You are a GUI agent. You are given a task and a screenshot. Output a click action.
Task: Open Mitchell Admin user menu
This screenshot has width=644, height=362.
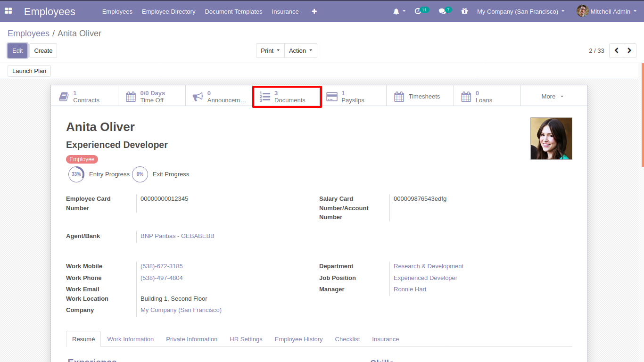point(606,11)
